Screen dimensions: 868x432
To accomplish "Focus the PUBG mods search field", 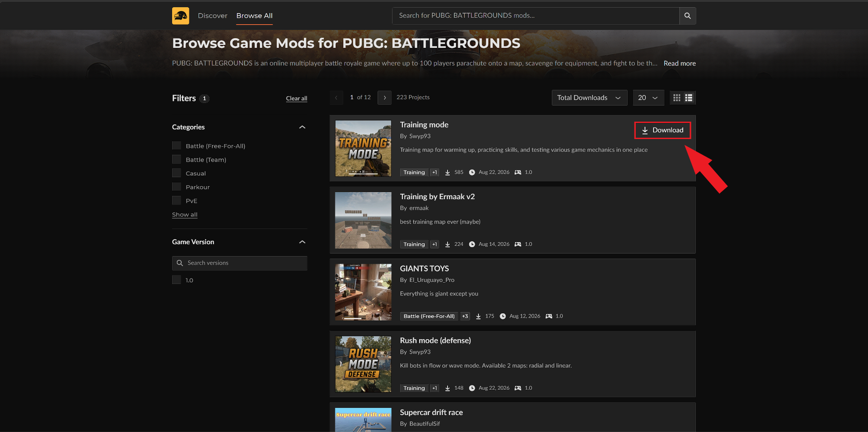I will [536, 16].
